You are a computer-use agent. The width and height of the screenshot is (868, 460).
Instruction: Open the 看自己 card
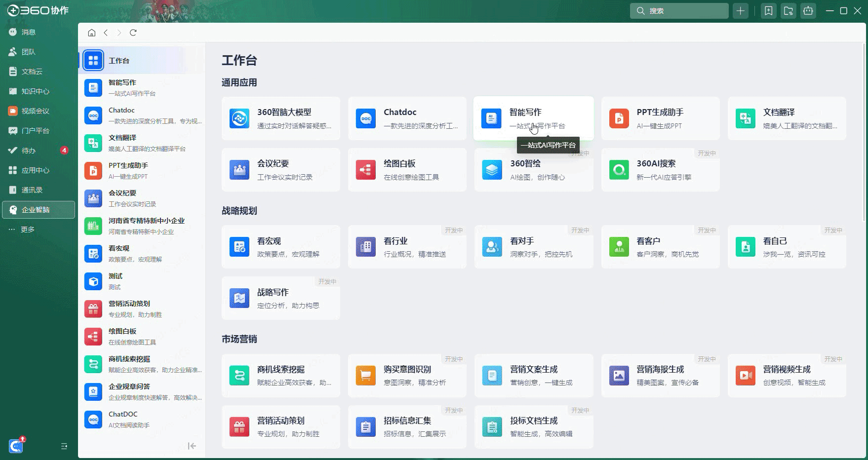[x=787, y=247]
